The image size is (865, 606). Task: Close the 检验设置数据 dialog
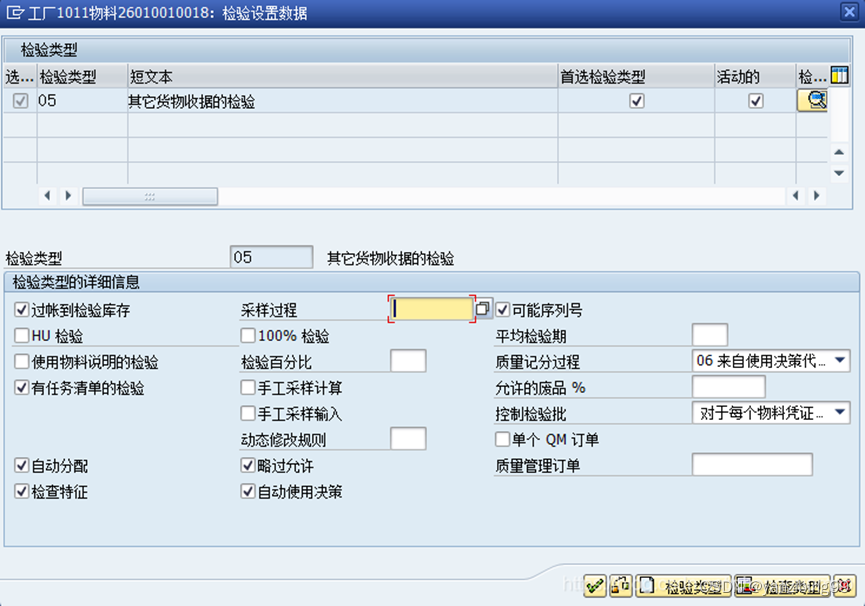(x=849, y=12)
